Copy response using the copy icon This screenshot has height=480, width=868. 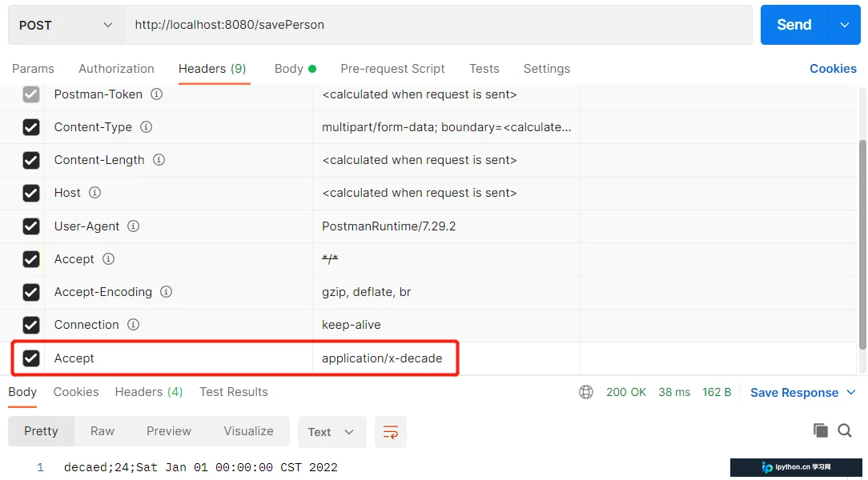[821, 430]
